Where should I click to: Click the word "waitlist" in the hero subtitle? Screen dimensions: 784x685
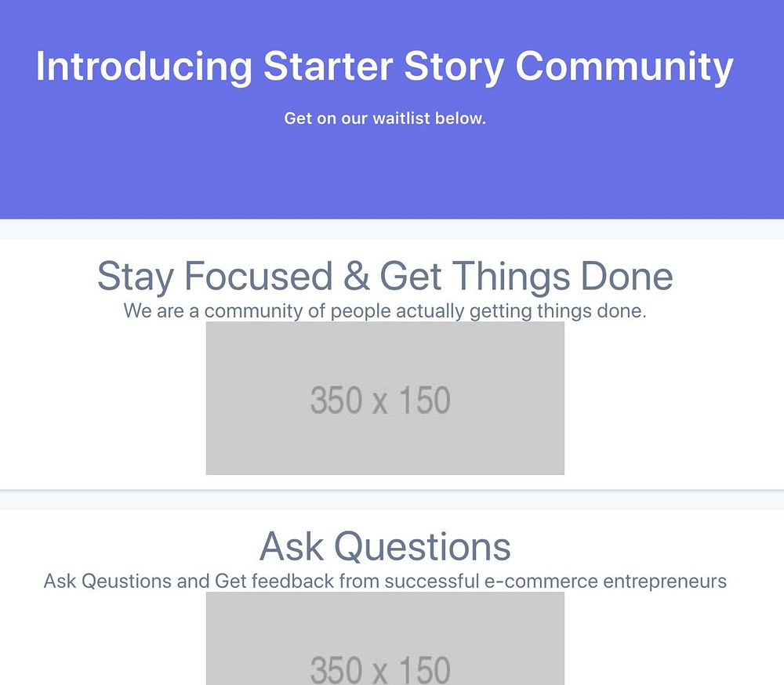401,119
